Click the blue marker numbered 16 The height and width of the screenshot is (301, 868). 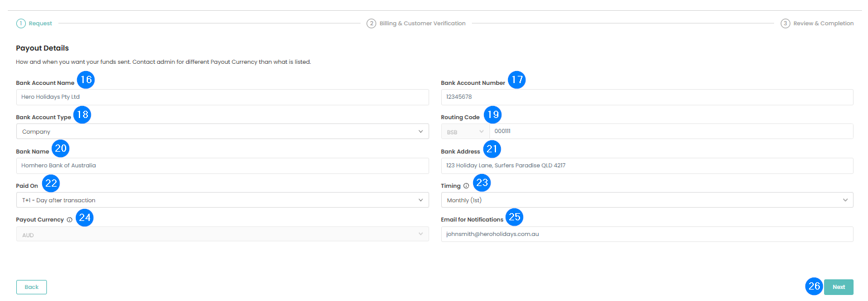click(86, 80)
